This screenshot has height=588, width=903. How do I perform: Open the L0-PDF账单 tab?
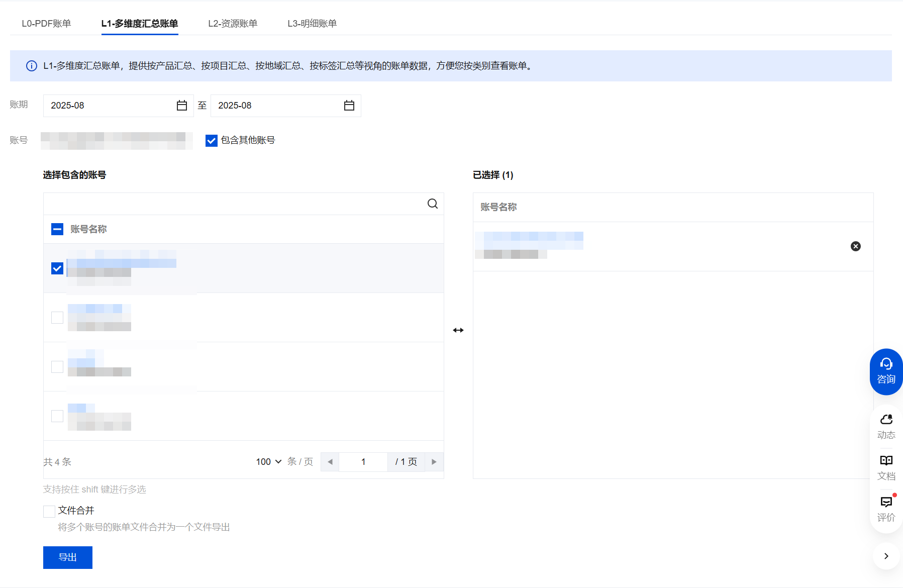tap(46, 24)
